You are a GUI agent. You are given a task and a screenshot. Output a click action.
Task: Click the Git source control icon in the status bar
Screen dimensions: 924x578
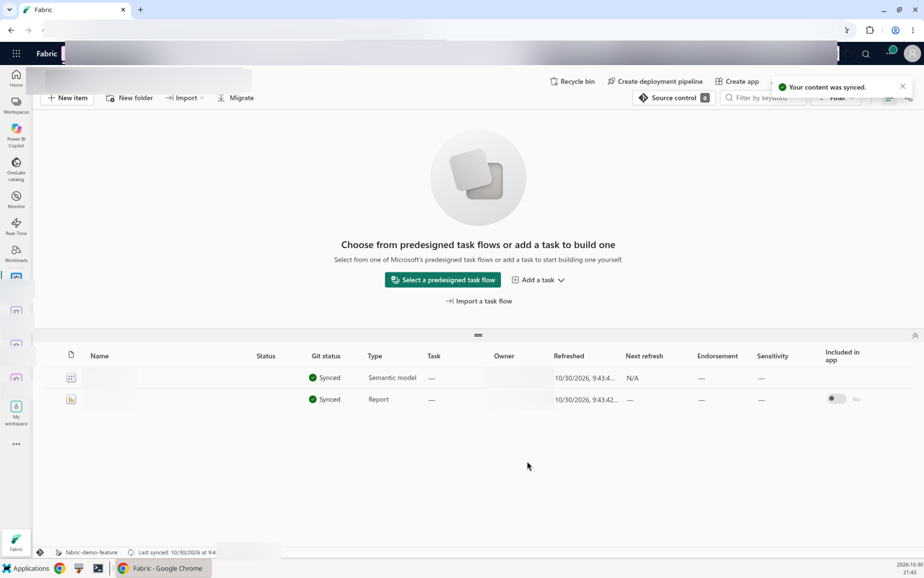[x=40, y=553]
